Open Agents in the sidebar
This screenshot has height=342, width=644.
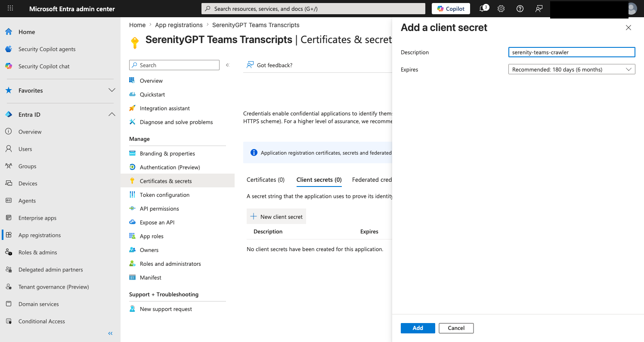pyautogui.click(x=27, y=201)
